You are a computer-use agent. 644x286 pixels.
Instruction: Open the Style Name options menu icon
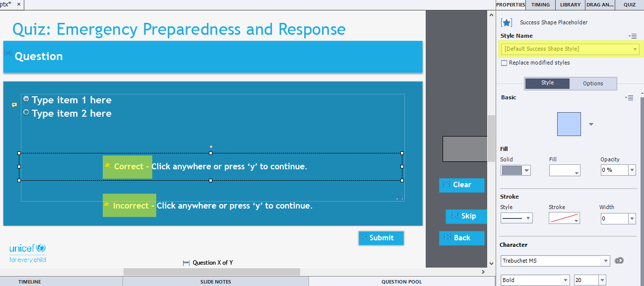632,36
